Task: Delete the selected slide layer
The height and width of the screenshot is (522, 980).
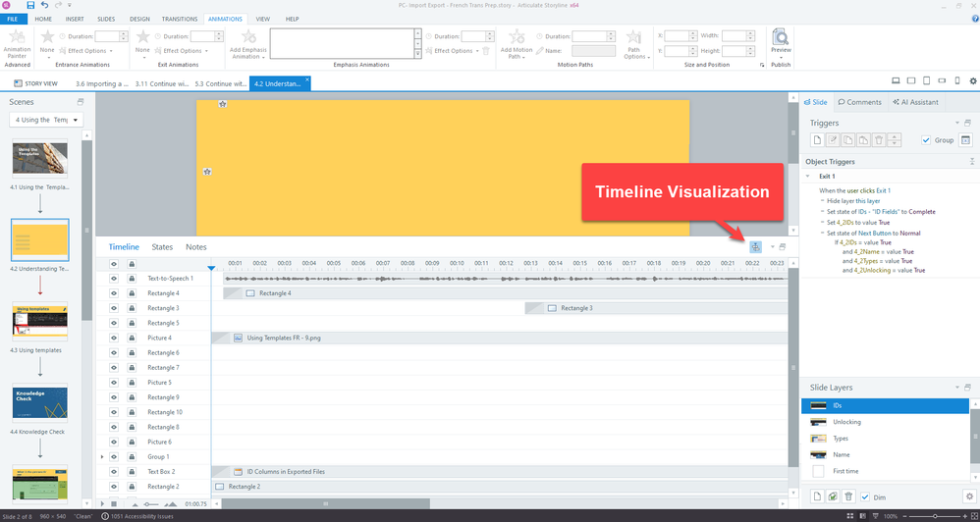Action: (848, 496)
